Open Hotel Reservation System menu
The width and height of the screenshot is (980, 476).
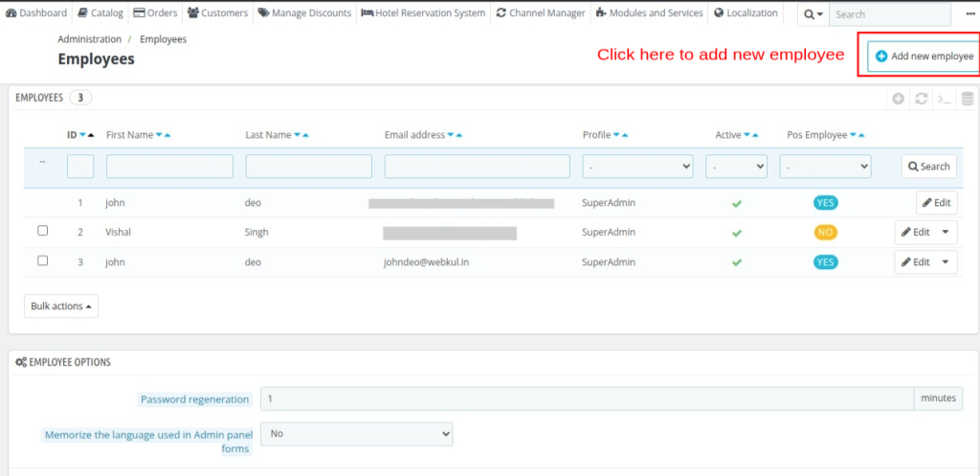coord(423,12)
